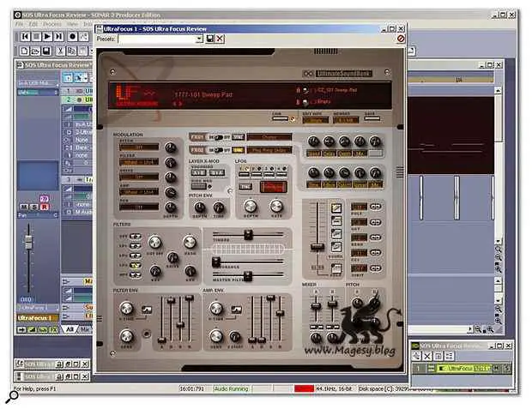The width and height of the screenshot is (532, 409).
Task: Click the red LFO waveform display
Action: pyautogui.click(x=274, y=187)
